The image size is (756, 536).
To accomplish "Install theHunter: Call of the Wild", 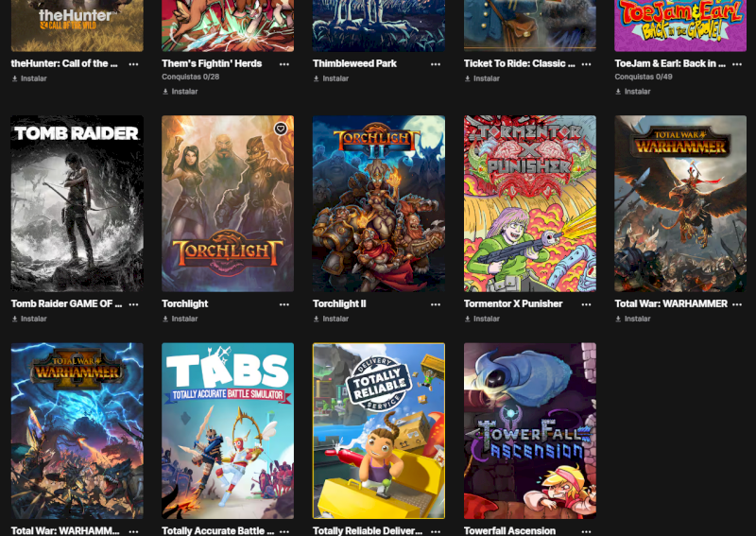I will click(x=29, y=78).
